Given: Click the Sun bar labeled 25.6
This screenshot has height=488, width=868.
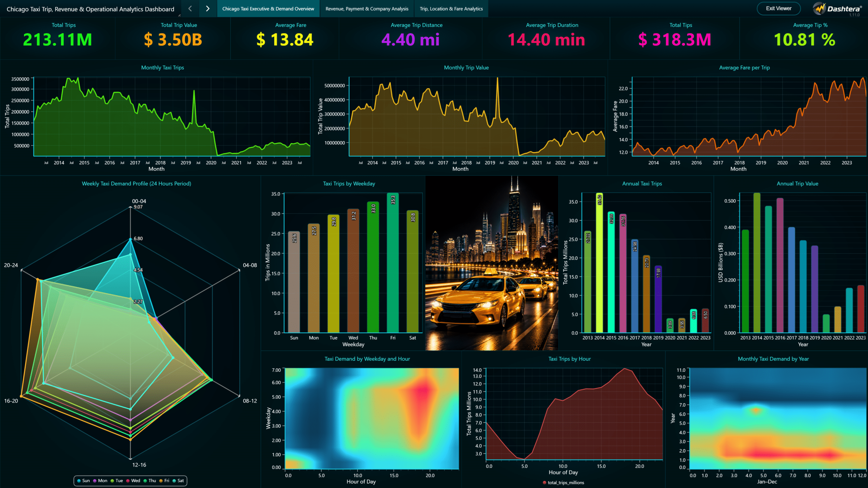Looking at the screenshot, I should [294, 282].
